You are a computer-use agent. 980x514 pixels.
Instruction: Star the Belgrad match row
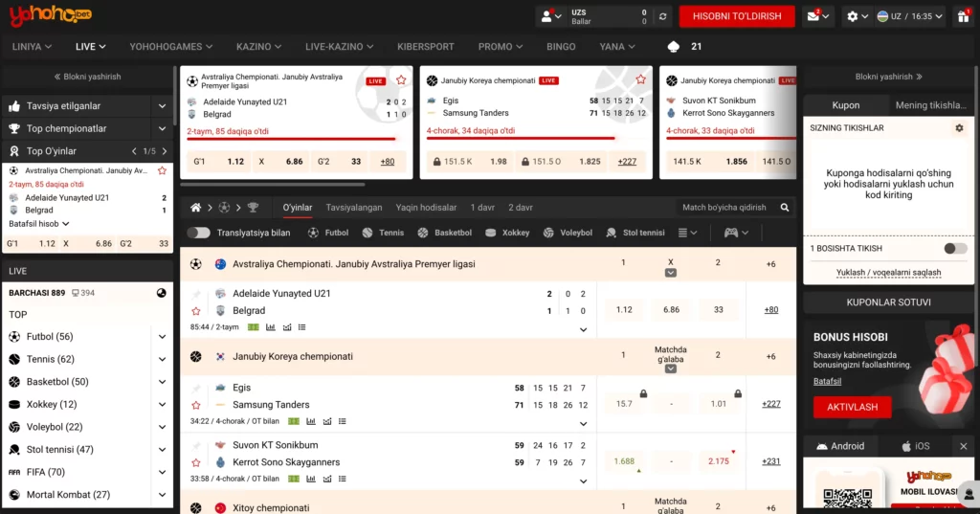coord(196,311)
